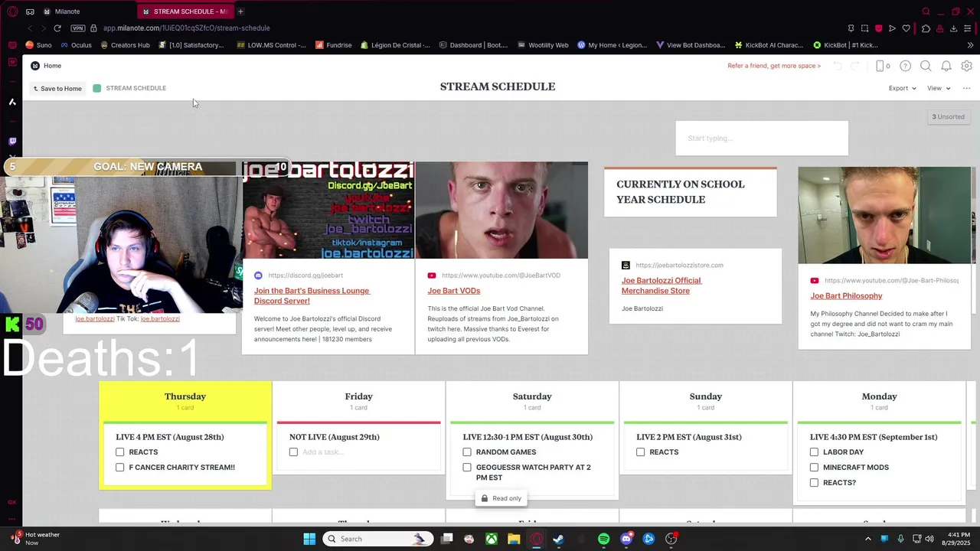Show more bookmarks with double chevron
This screenshot has width=980, height=551.
(969, 45)
